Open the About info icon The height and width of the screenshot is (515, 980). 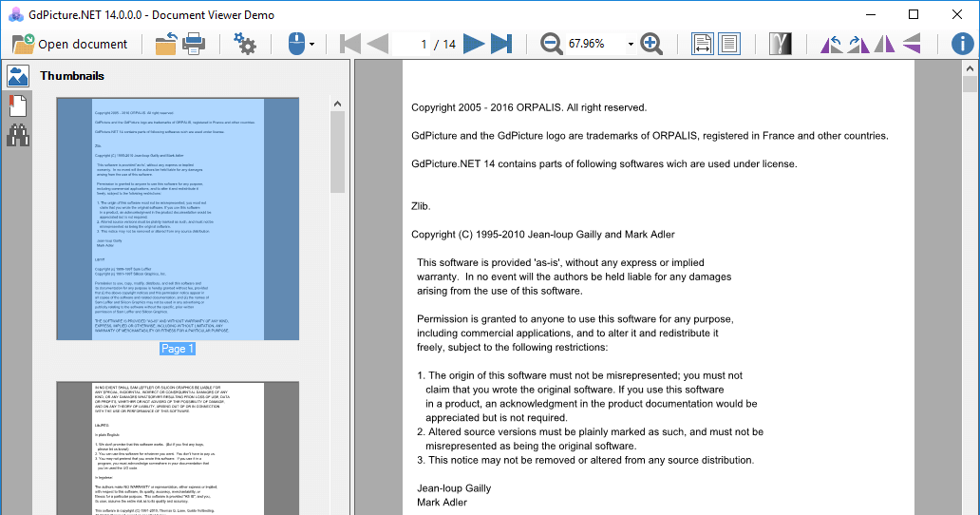(x=963, y=44)
